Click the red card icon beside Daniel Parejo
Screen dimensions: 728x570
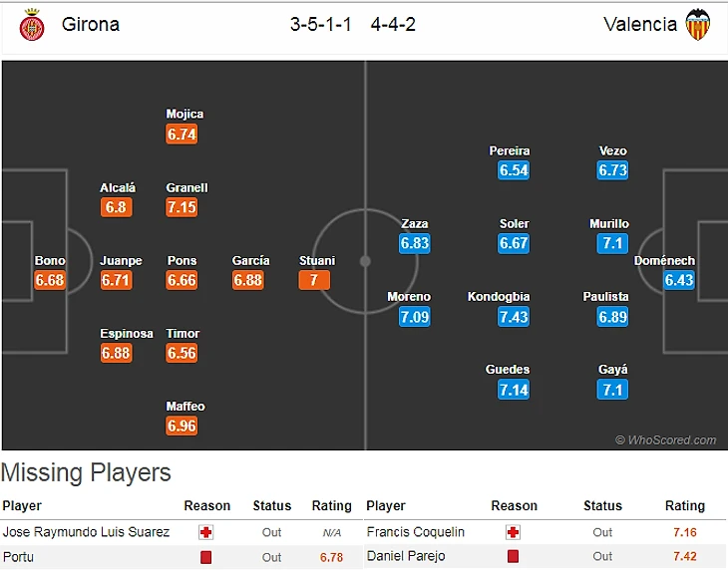(514, 557)
